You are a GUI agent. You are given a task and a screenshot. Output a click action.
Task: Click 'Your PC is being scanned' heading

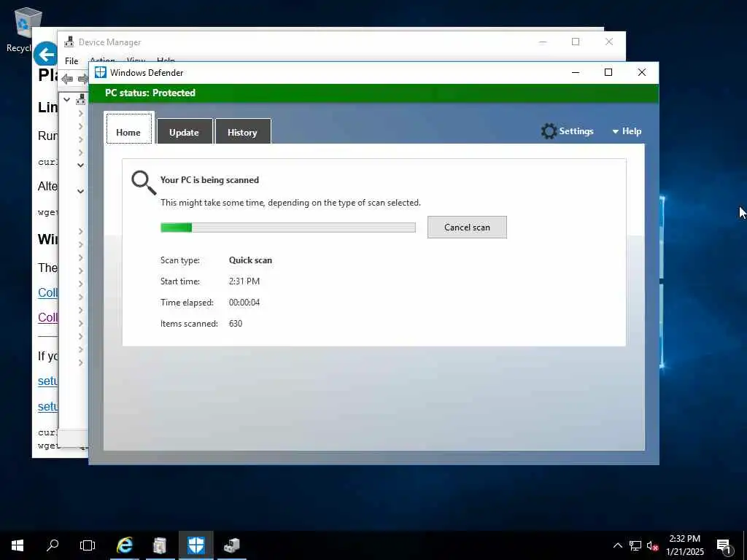(x=209, y=180)
